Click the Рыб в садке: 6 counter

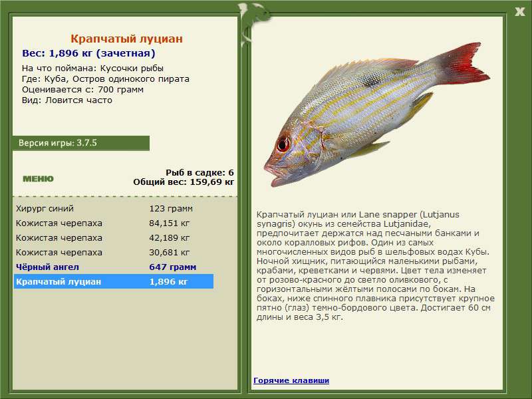pos(199,172)
